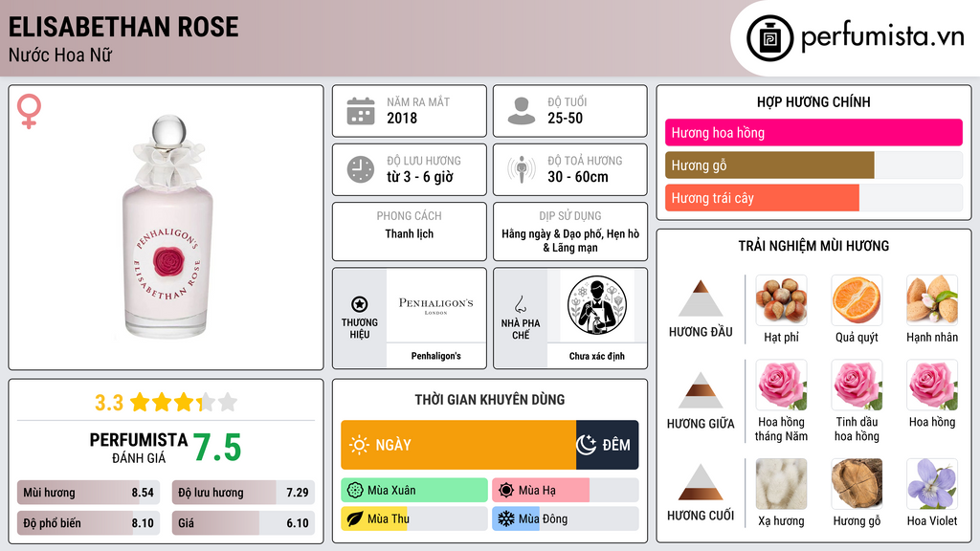
Task: Click the blue Mùa Đông season bar
Action: (516, 518)
